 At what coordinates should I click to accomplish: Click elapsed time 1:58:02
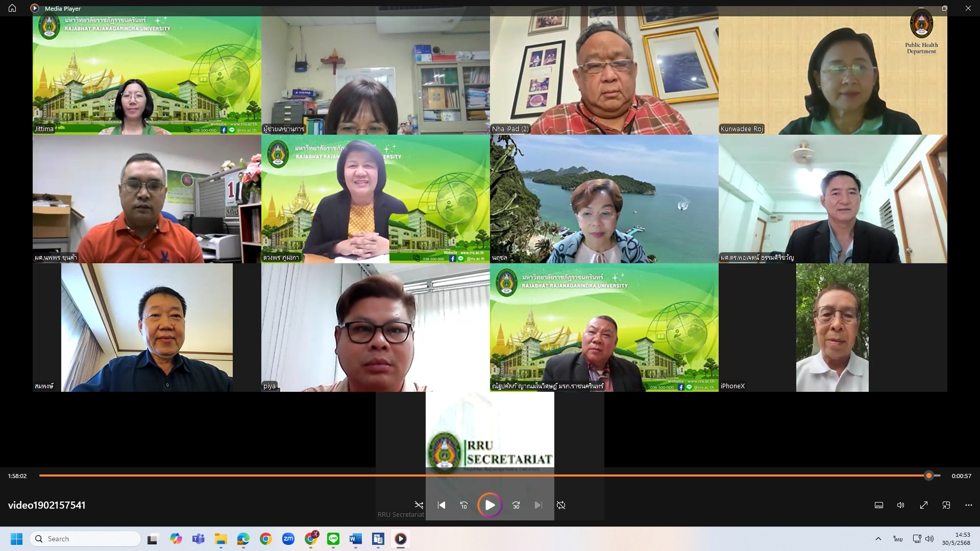17,476
